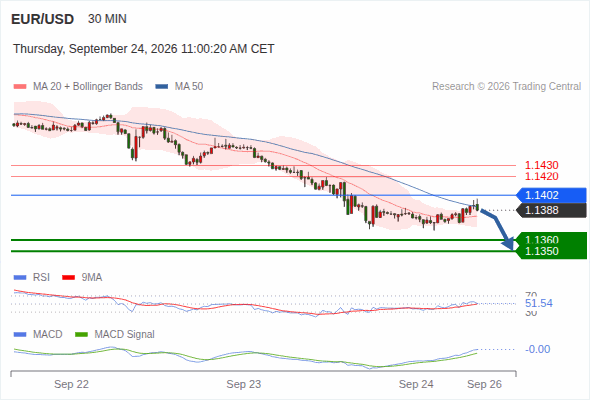Click the resistance level 1.1430 label

541,165
